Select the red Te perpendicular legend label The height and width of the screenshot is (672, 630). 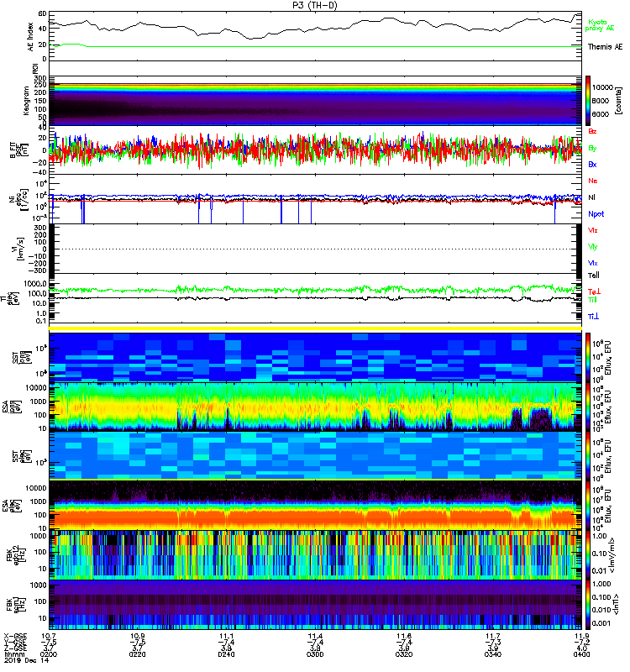click(594, 291)
